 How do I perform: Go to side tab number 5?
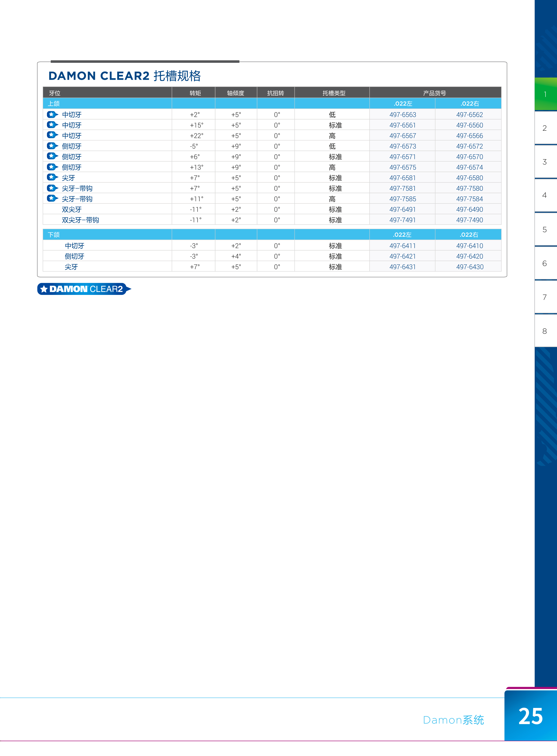pyautogui.click(x=545, y=230)
